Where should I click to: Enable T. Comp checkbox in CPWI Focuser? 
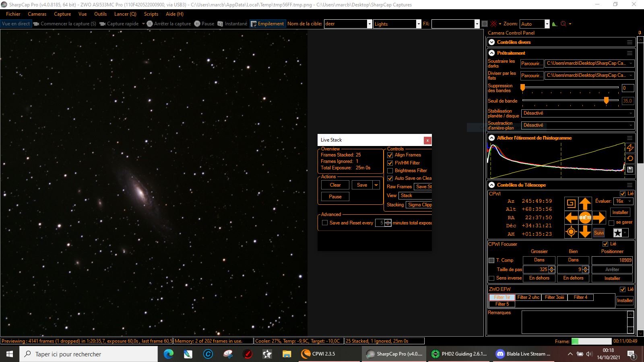491,260
